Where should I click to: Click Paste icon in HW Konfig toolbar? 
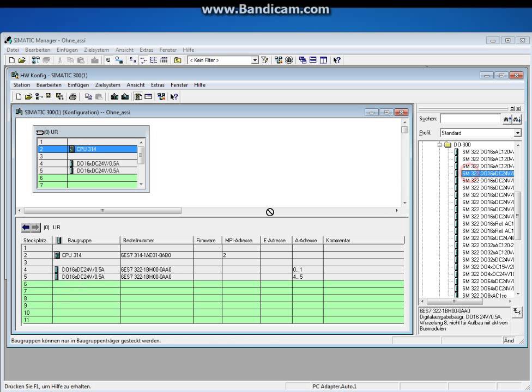click(99, 97)
